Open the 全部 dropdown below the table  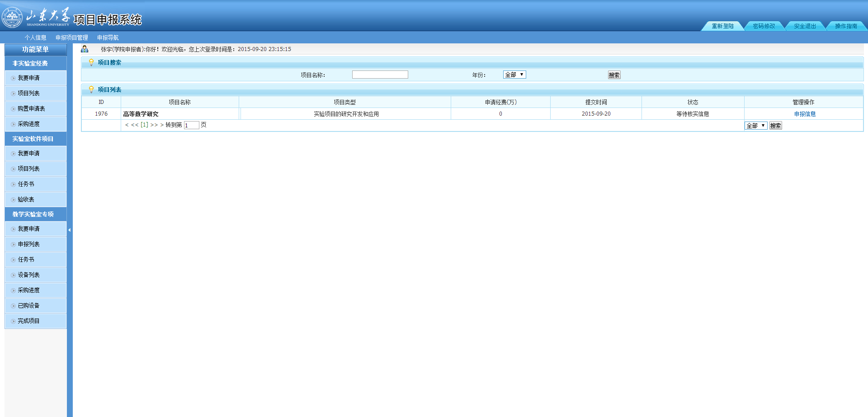click(756, 126)
